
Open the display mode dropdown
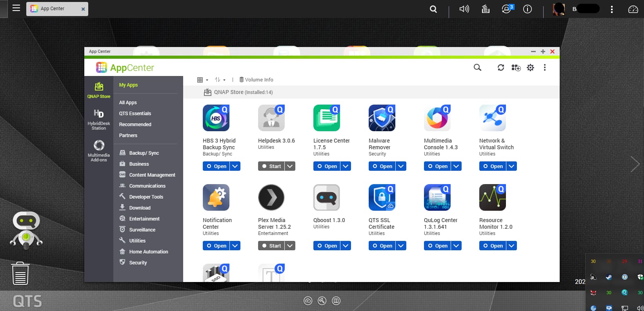tap(202, 80)
